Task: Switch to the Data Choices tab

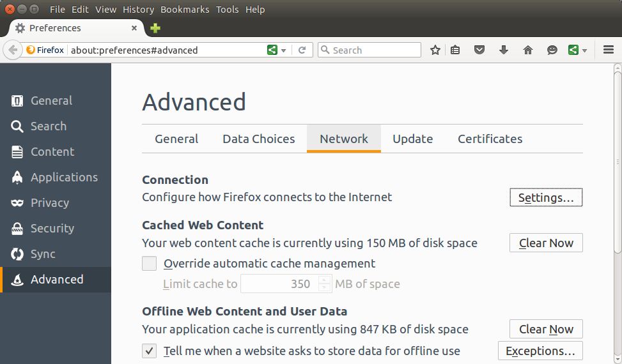Action: [259, 139]
